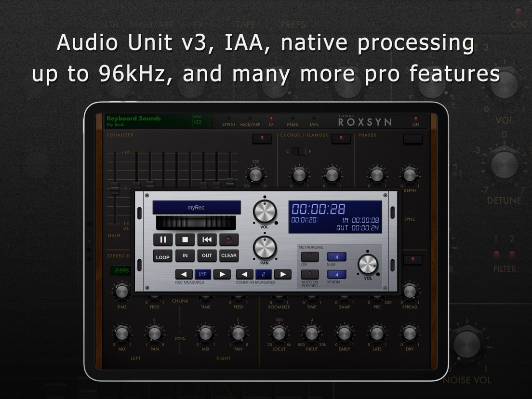
Task: Set the loop OUT point
Action: coord(207,255)
